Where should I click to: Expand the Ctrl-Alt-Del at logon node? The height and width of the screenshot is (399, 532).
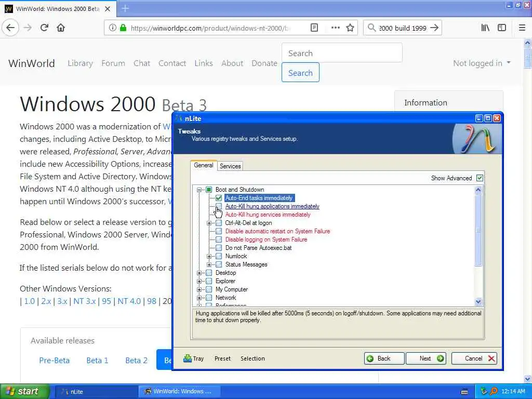coord(209,223)
